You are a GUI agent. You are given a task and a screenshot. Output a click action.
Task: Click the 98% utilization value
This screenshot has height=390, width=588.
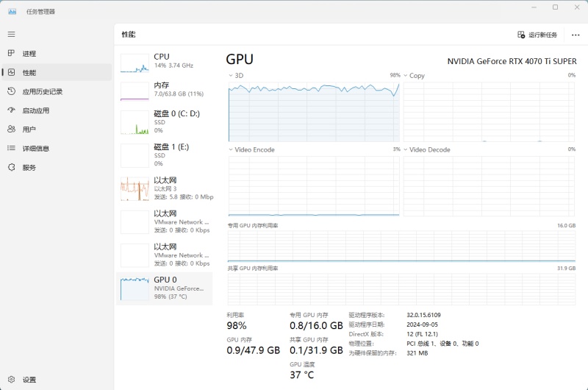(x=237, y=325)
